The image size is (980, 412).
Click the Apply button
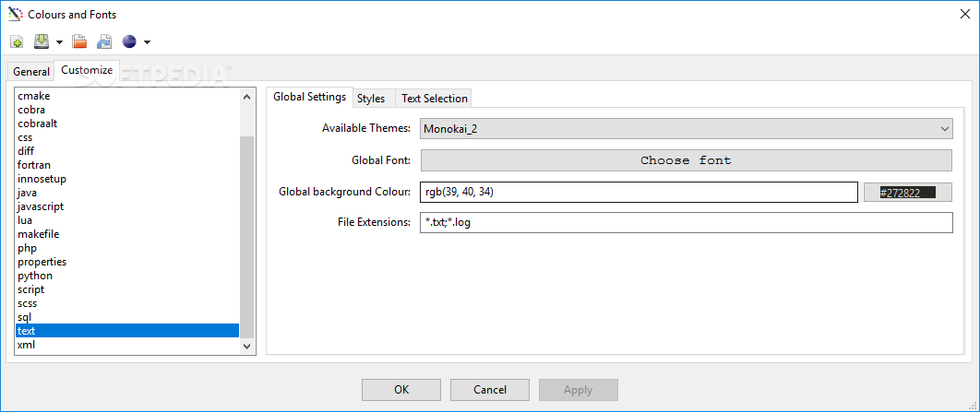(578, 390)
